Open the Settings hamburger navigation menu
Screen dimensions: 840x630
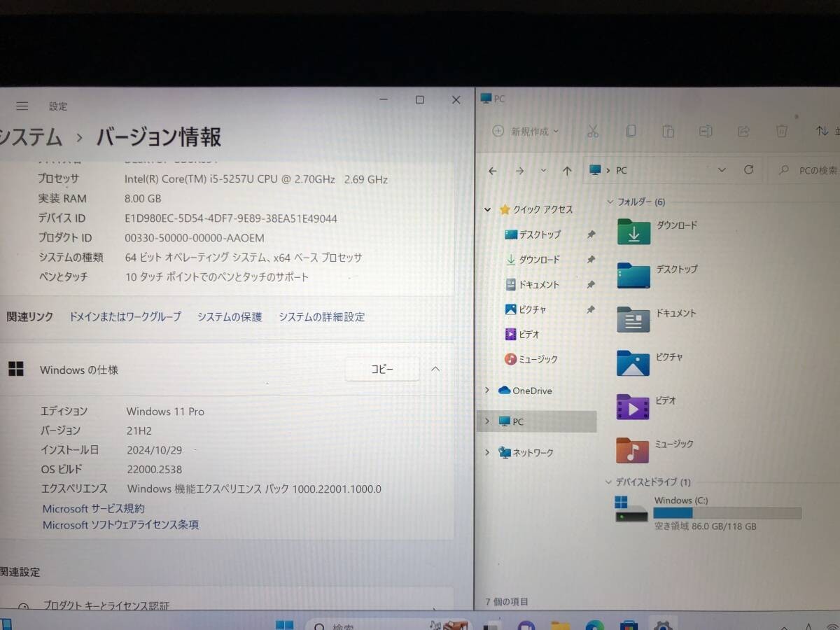tap(22, 106)
